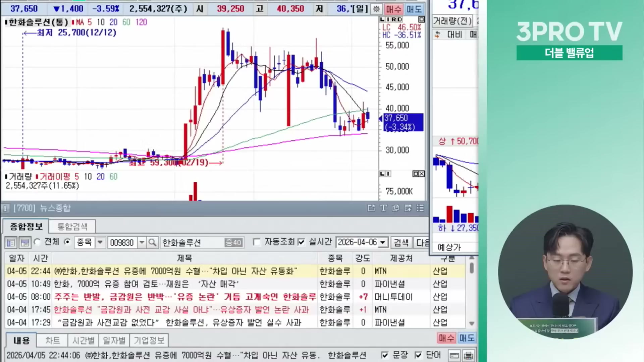Click the pop-out window icon in news title bar
644x362 pixels.
pyautogui.click(x=371, y=208)
